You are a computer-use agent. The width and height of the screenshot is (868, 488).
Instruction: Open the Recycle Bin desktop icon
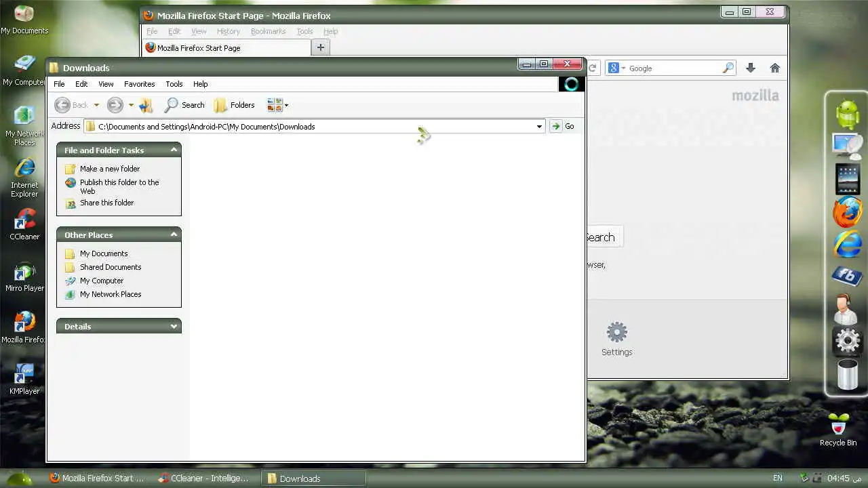pyautogui.click(x=838, y=430)
